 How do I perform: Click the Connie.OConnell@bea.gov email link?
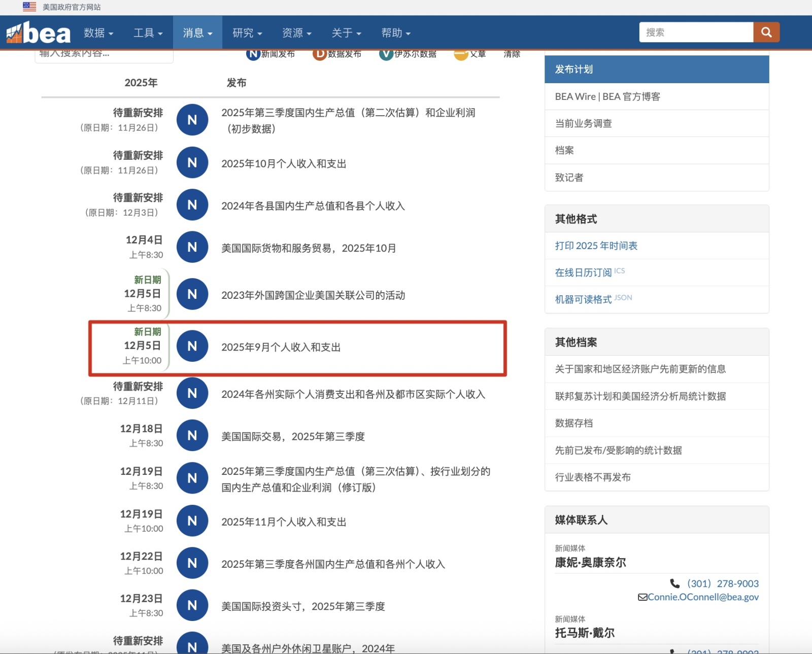pyautogui.click(x=703, y=597)
